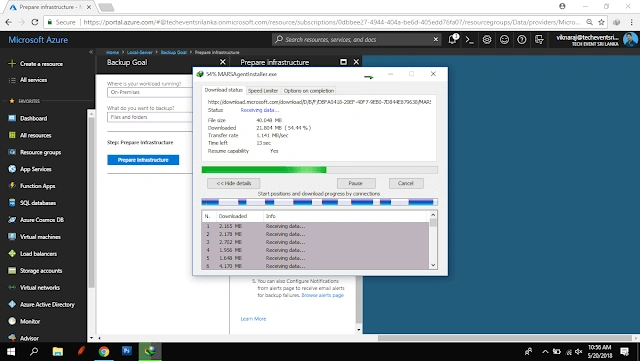Open Virtual machines icon
This screenshot has height=361, width=640.
12,237
